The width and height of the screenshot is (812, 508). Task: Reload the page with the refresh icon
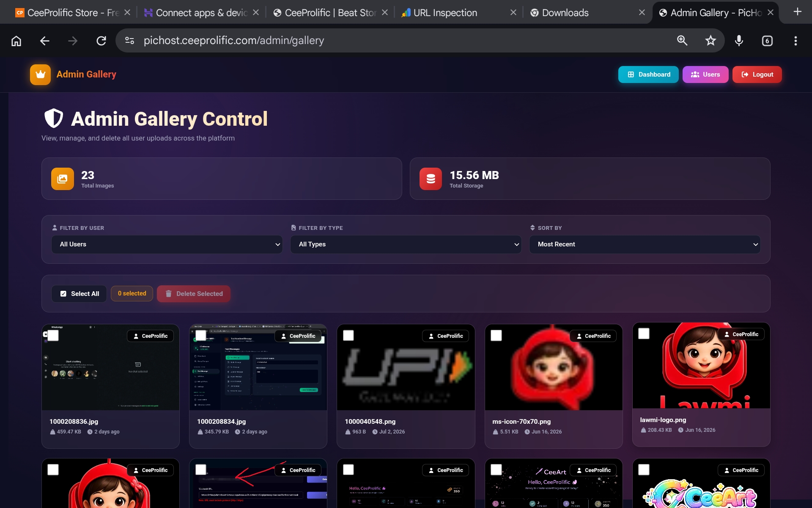click(101, 41)
